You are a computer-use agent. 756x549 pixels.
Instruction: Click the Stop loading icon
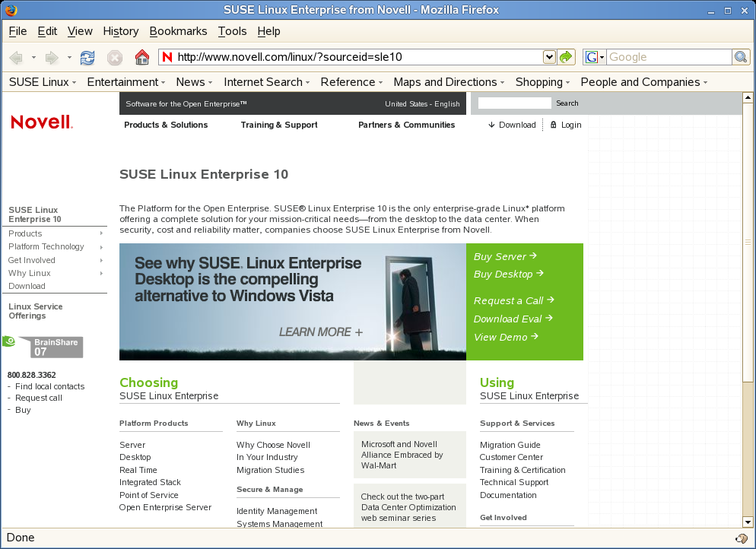(x=114, y=58)
